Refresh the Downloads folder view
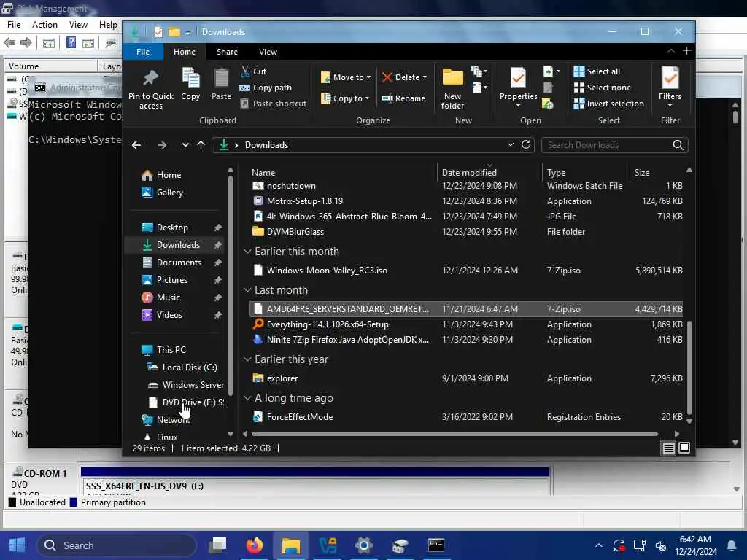 point(526,145)
